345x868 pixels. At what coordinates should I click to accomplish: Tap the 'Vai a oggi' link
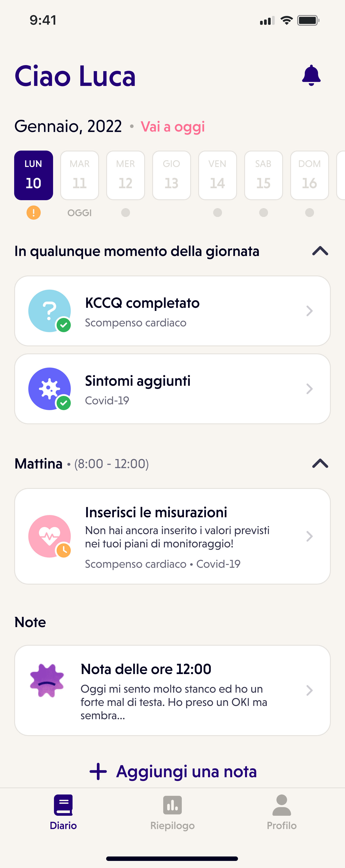coord(173,127)
